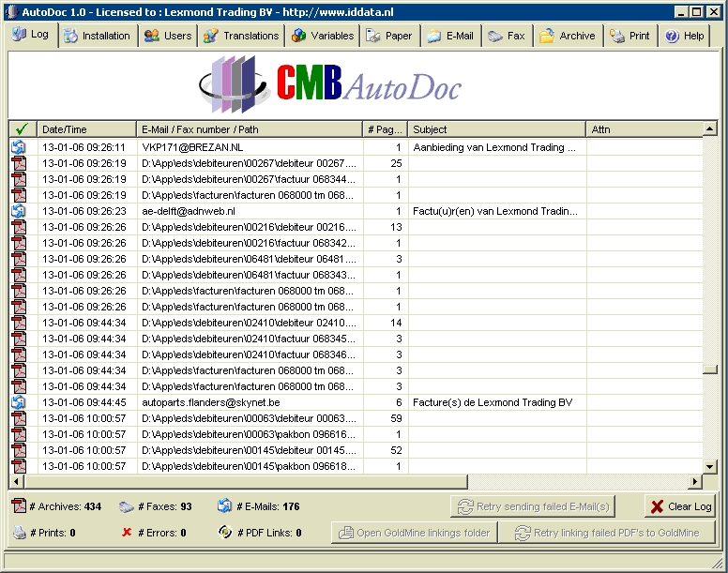
Task: Click PDF icon of debiteur 02410 row
Action: [19, 323]
